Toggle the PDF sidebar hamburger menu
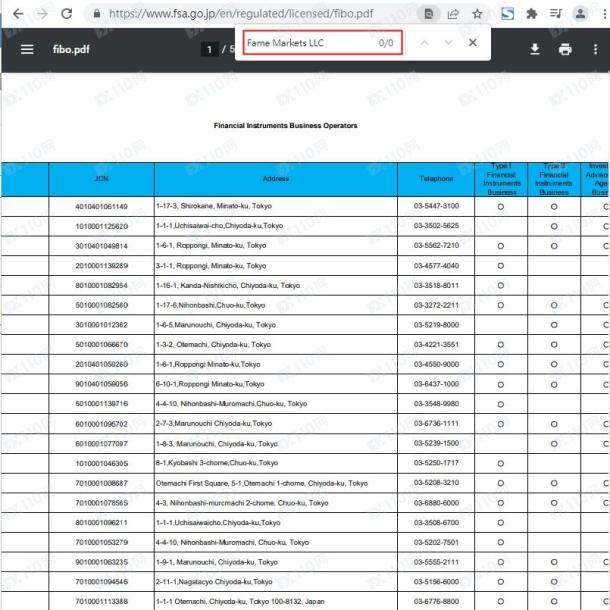This screenshot has height=610, width=610. coord(27,49)
